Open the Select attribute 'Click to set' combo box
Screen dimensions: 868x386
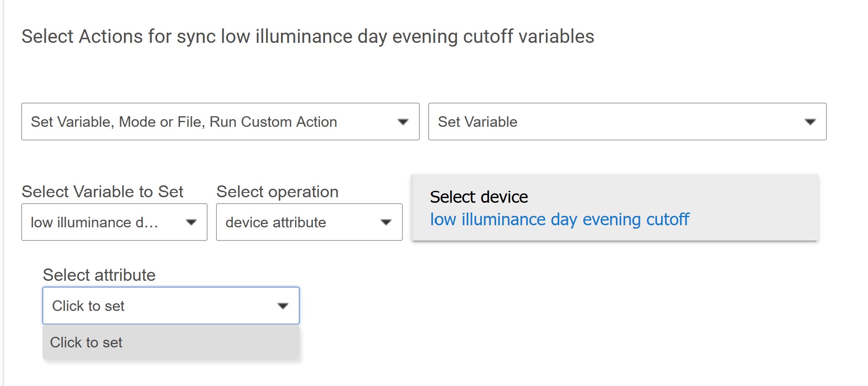pos(171,306)
